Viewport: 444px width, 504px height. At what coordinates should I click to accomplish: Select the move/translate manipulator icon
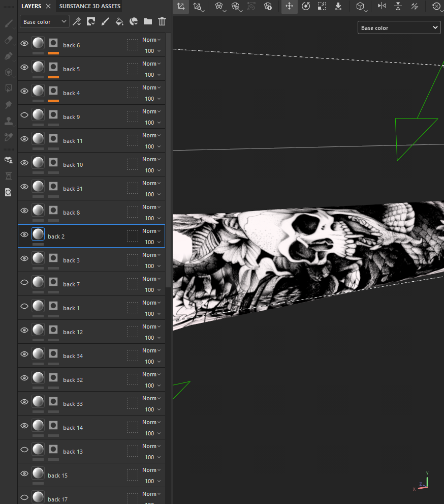[289, 7]
